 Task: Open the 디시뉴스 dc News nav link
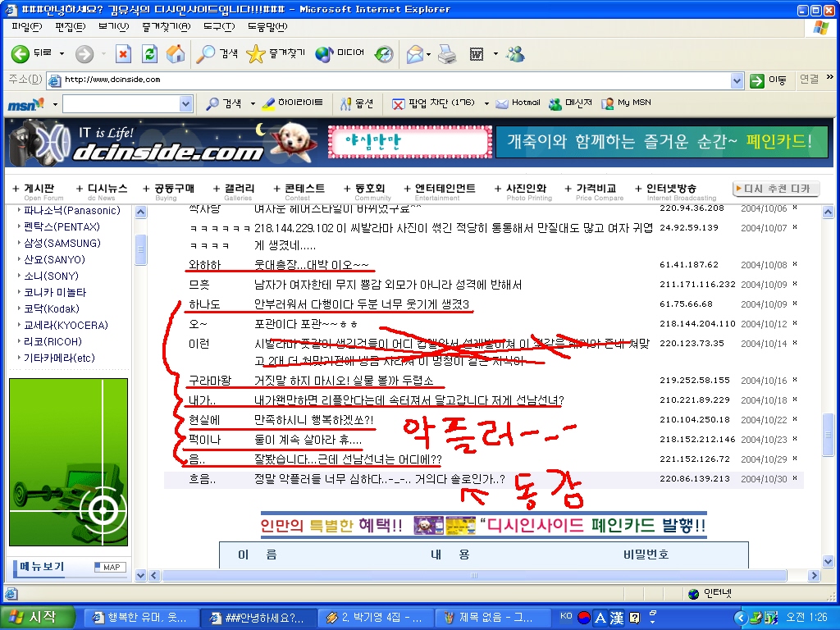pyautogui.click(x=102, y=192)
